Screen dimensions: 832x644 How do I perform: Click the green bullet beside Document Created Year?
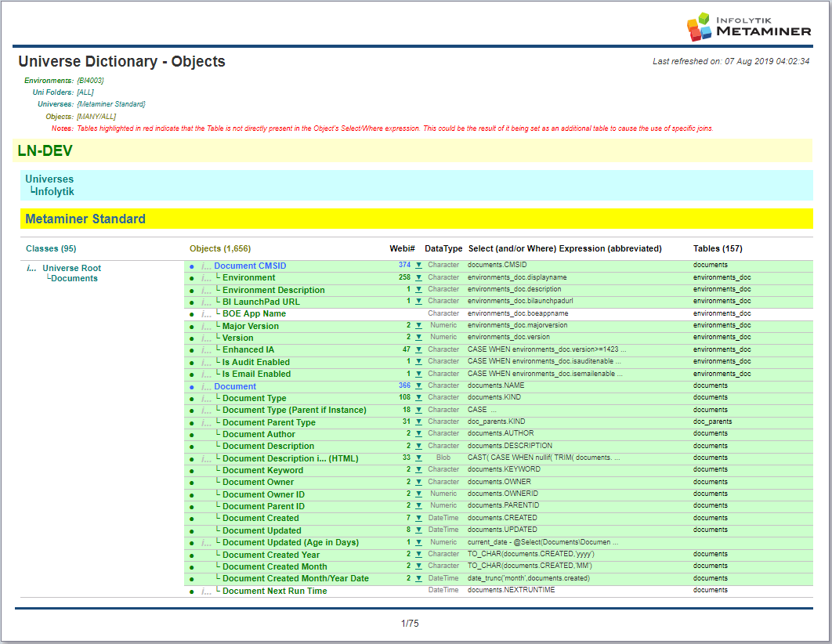tap(192, 555)
